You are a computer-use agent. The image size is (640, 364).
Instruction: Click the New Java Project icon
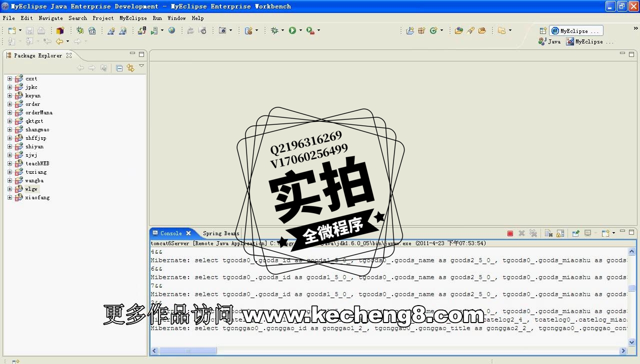410,30
